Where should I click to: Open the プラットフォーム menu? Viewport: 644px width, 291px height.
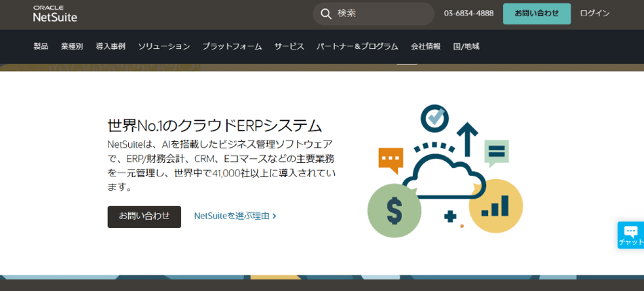point(232,46)
